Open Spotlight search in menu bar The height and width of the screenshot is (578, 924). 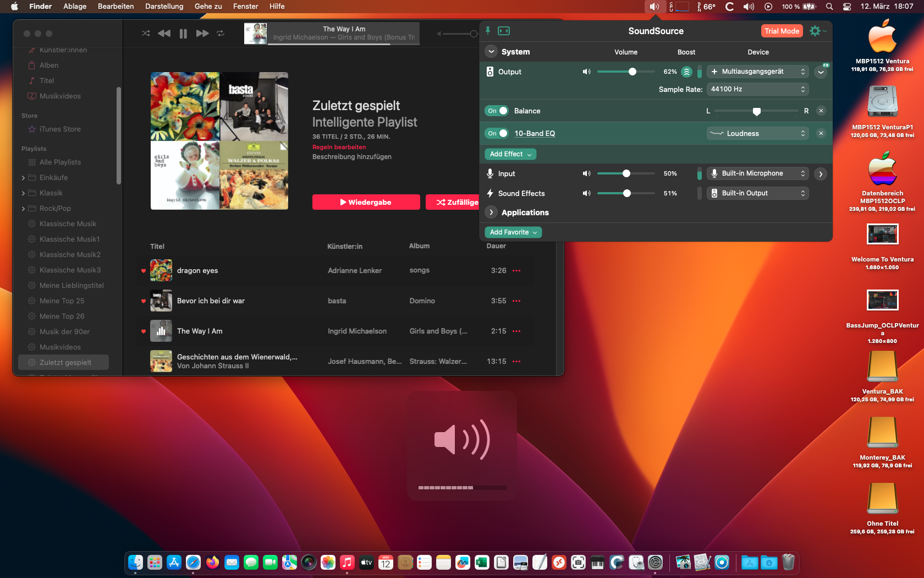pos(829,7)
